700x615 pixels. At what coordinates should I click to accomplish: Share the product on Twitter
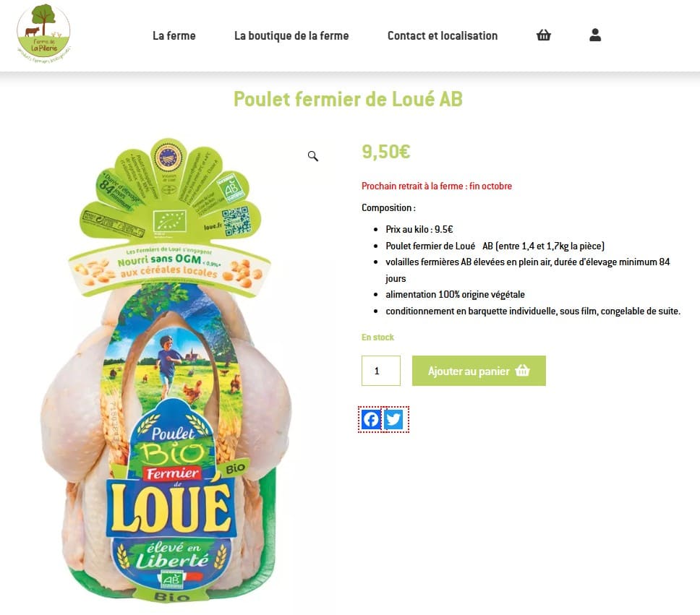point(393,420)
